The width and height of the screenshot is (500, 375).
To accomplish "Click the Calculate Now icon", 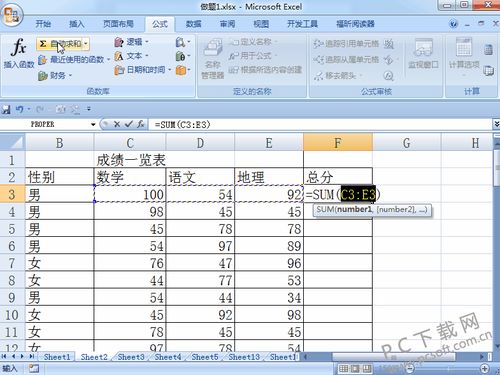I will (x=488, y=50).
